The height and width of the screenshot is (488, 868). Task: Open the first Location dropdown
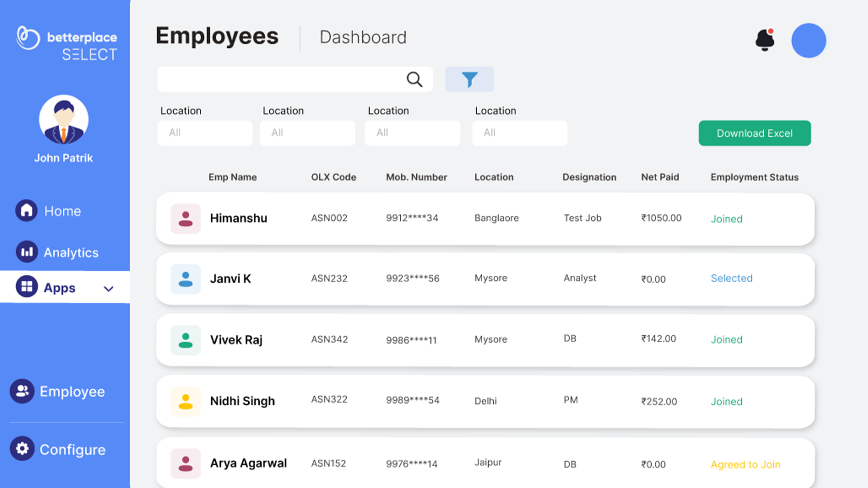pyautogui.click(x=205, y=133)
